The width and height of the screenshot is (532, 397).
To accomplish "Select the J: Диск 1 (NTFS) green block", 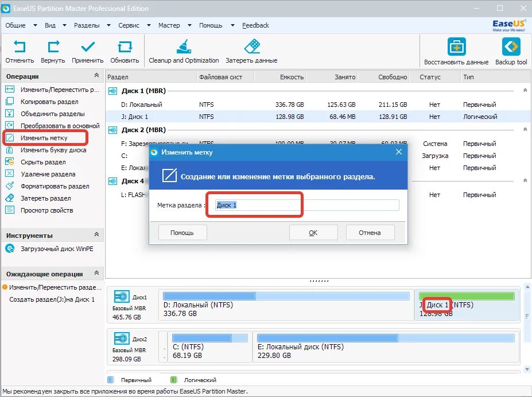I will 467,305.
